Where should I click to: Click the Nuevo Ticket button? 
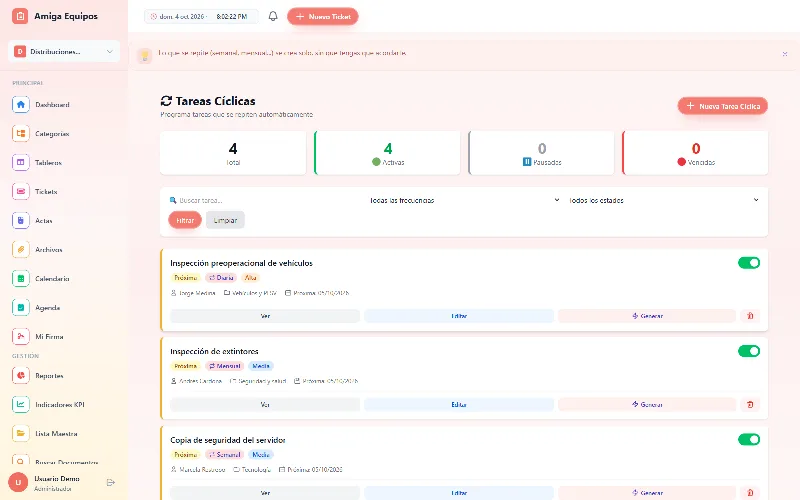tap(322, 16)
